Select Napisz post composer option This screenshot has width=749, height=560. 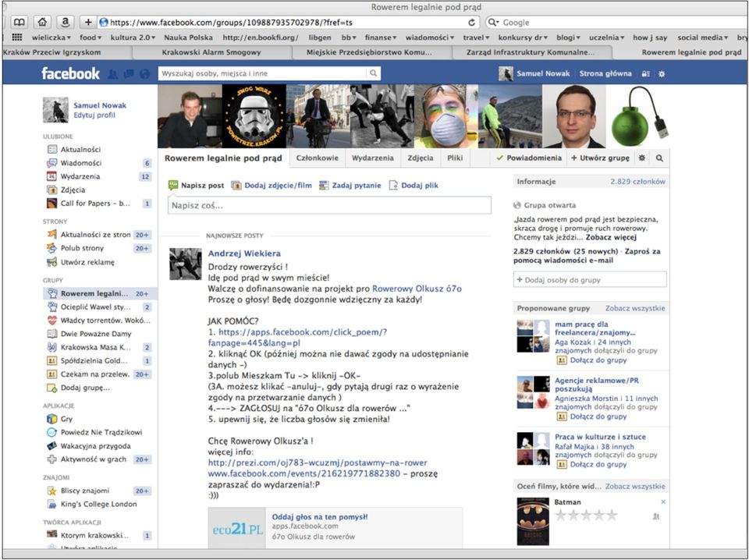tap(197, 185)
